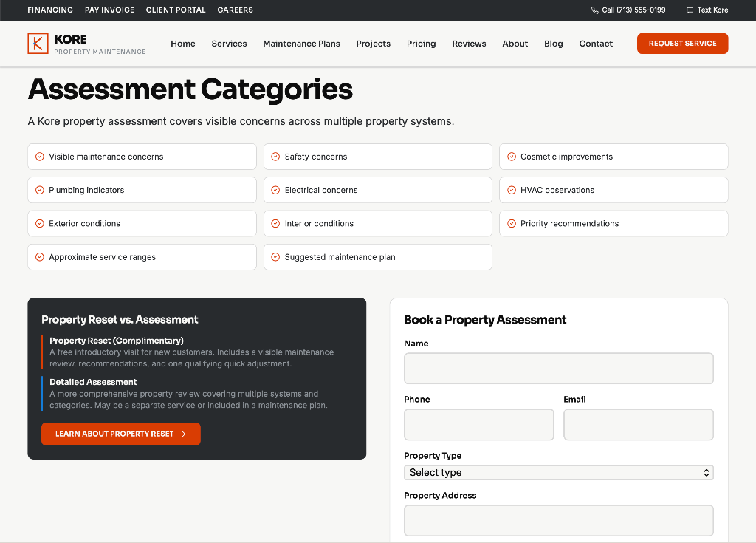Click the Phone input field
The height and width of the screenshot is (543, 756).
click(478, 425)
